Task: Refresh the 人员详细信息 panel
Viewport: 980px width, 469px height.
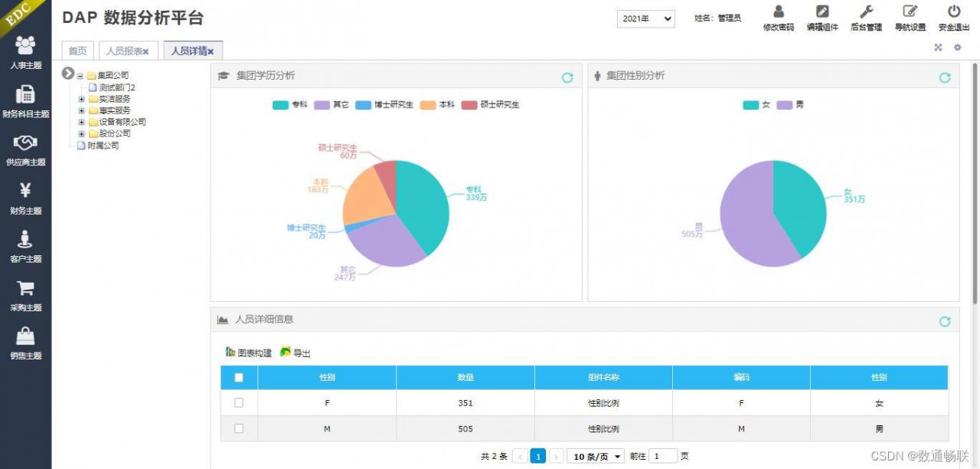Action: pyautogui.click(x=945, y=321)
